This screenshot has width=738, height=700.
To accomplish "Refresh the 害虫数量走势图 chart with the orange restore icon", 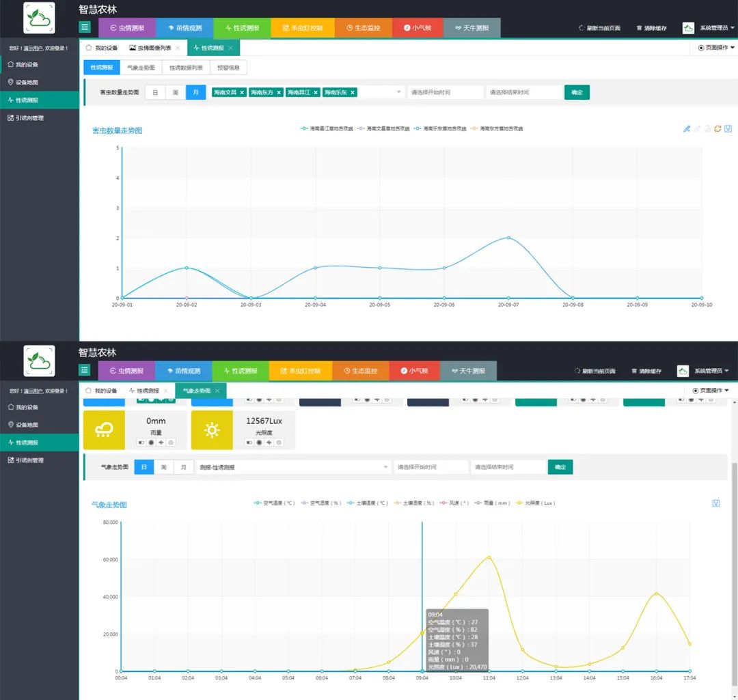I will (717, 129).
